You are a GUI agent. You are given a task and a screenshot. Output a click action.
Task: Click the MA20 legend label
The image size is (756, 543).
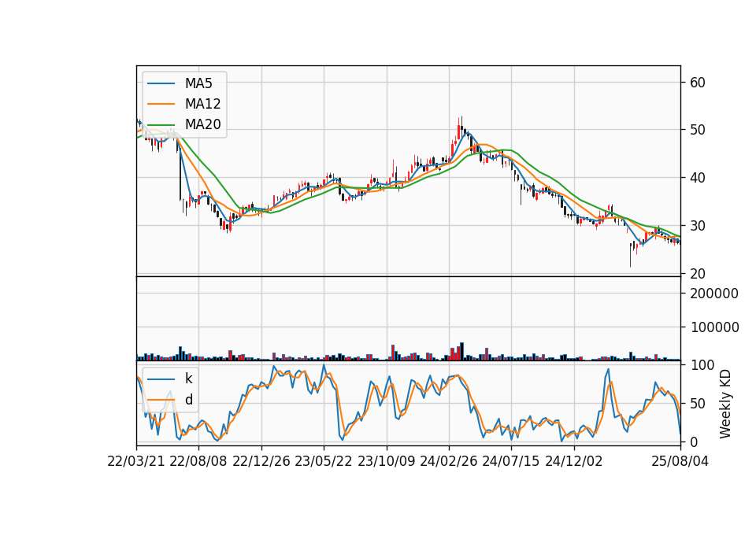pos(202,124)
